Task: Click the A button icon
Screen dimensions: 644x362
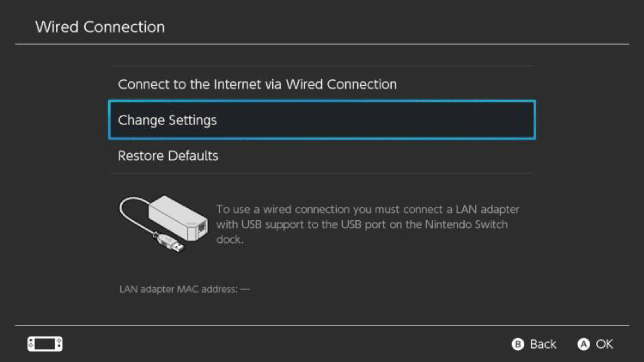Action: click(x=583, y=344)
